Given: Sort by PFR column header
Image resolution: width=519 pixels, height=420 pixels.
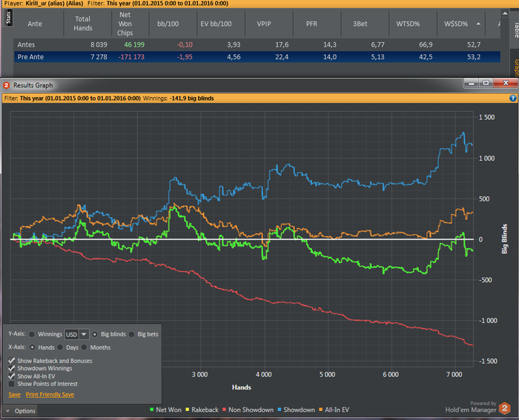Looking at the screenshot, I should point(311,24).
